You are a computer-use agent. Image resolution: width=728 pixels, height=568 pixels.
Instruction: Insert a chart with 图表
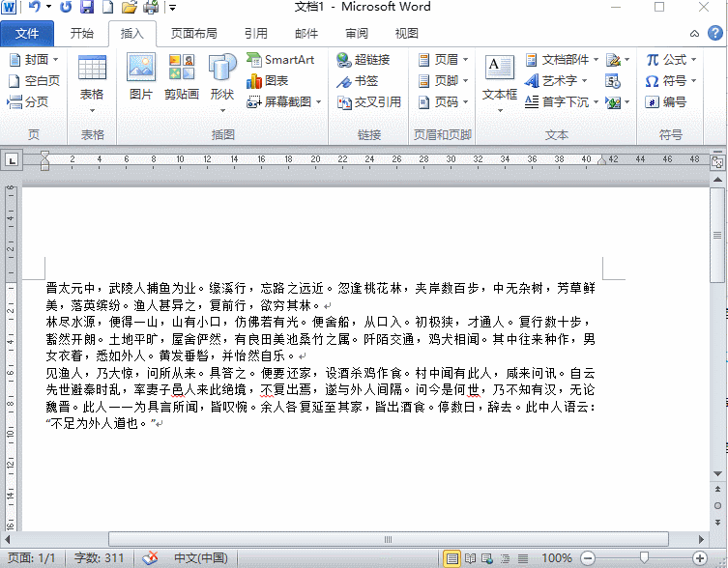pos(268,81)
